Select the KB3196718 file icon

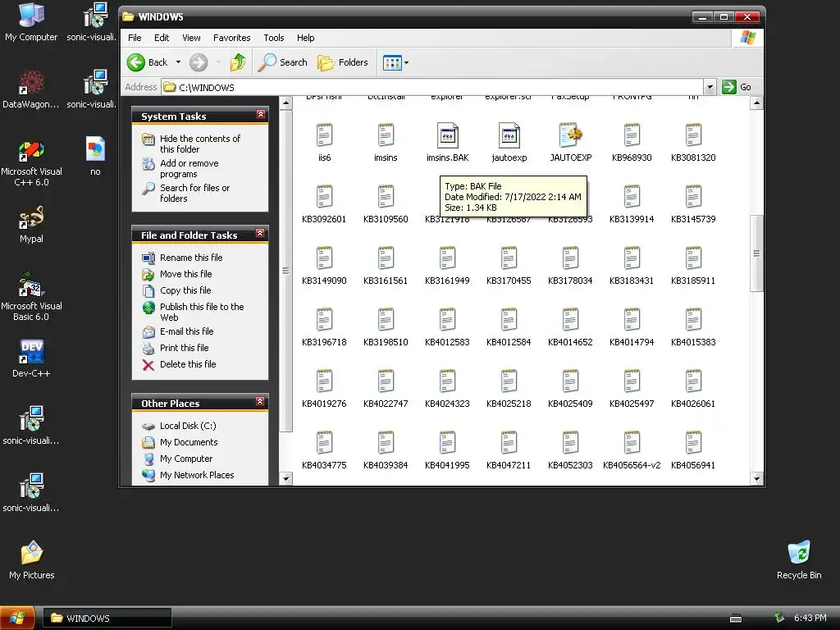click(x=324, y=321)
